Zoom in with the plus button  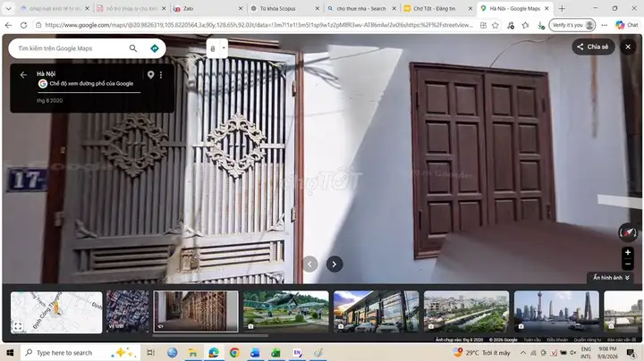[x=628, y=253]
